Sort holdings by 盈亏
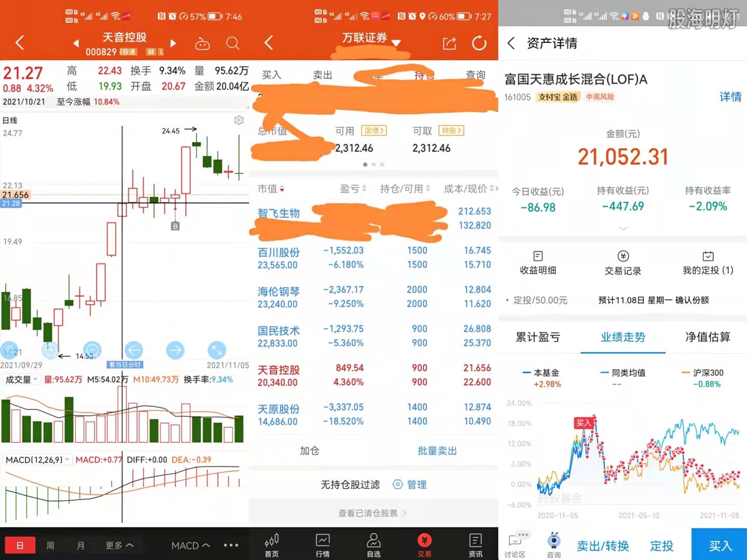 pyautogui.click(x=353, y=189)
